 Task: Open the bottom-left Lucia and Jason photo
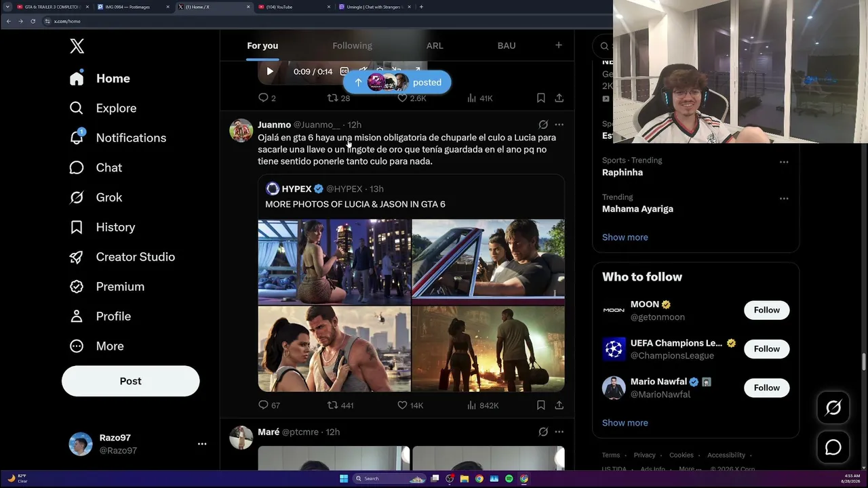coord(334,349)
